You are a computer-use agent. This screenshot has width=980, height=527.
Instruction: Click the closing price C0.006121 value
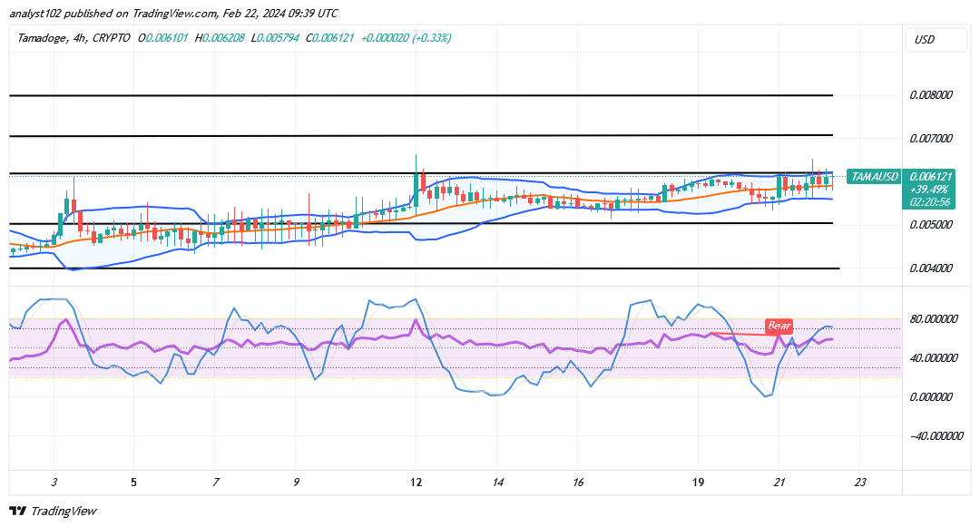330,38
